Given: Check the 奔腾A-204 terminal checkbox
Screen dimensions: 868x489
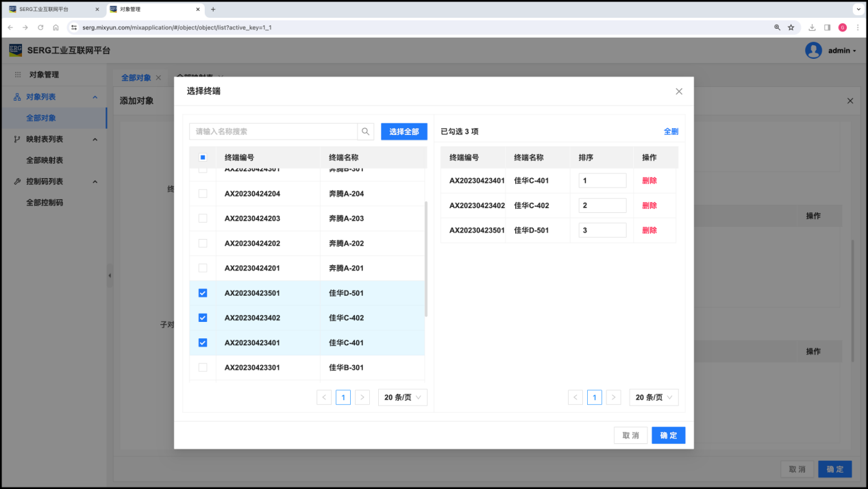Looking at the screenshot, I should pos(203,194).
